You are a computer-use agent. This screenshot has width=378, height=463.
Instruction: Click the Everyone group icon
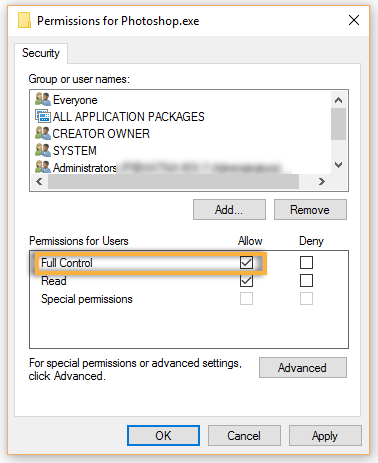tap(43, 99)
